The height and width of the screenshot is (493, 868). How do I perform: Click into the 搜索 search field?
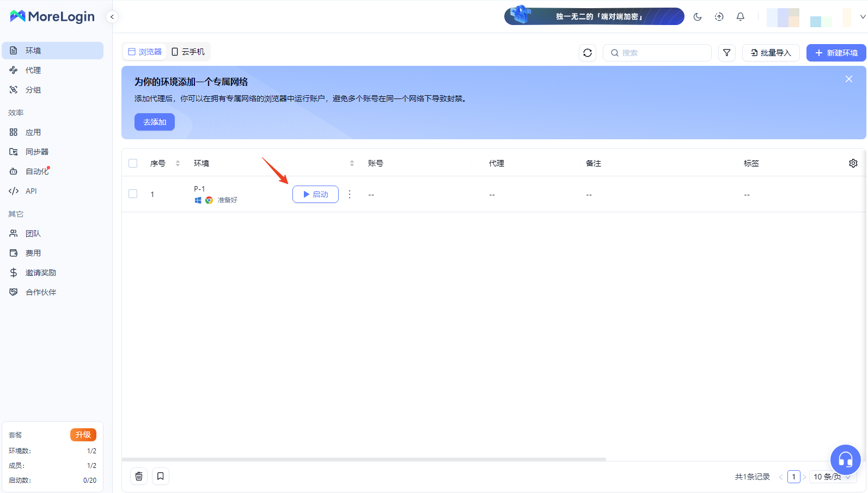[x=662, y=53]
